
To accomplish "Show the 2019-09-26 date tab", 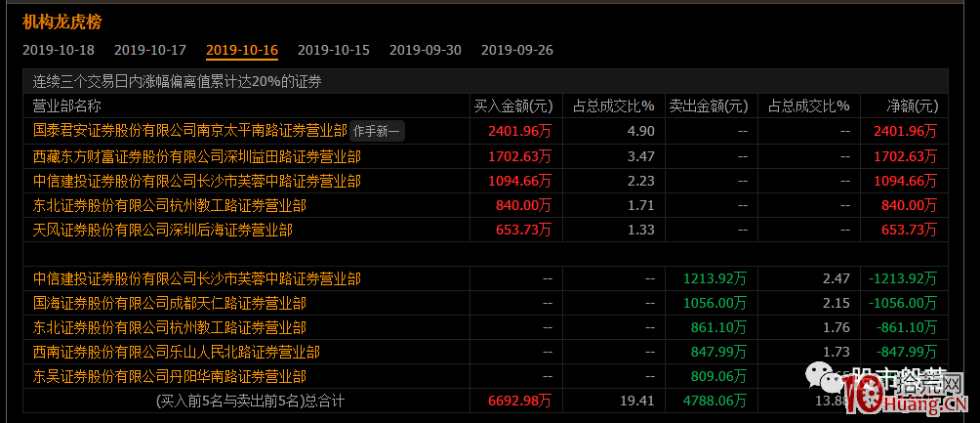I will click(517, 50).
